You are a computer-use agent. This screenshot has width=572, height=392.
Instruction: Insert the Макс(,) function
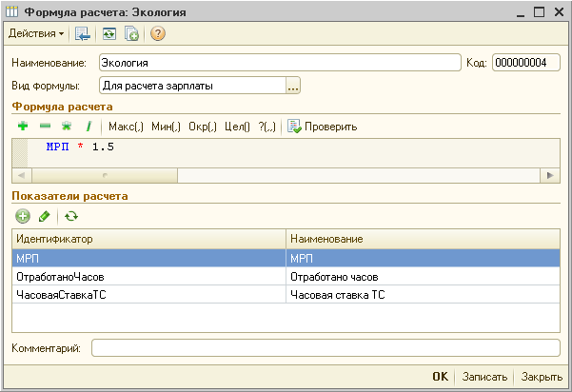pyautogui.click(x=126, y=127)
